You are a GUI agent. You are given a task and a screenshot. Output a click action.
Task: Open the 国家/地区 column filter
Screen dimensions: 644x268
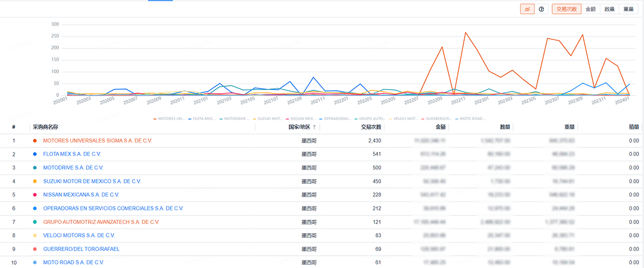[x=314, y=127]
